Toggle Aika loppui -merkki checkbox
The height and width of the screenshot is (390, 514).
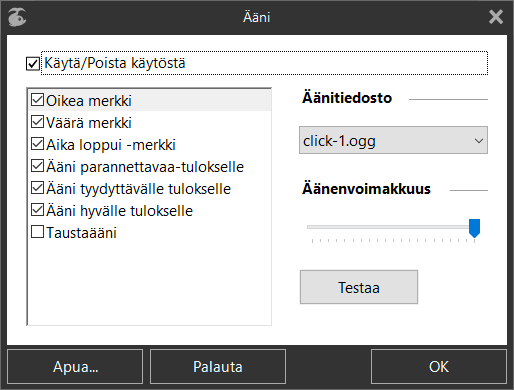[37, 144]
